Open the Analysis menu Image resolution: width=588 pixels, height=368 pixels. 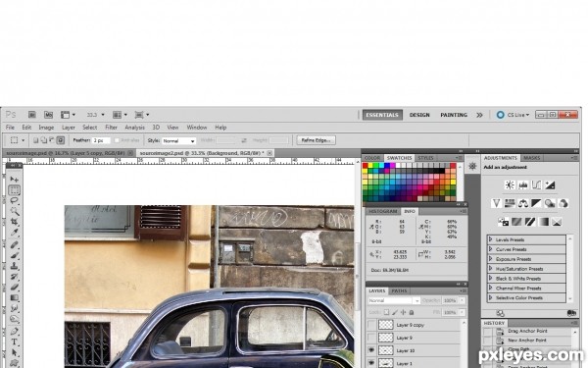pos(134,128)
